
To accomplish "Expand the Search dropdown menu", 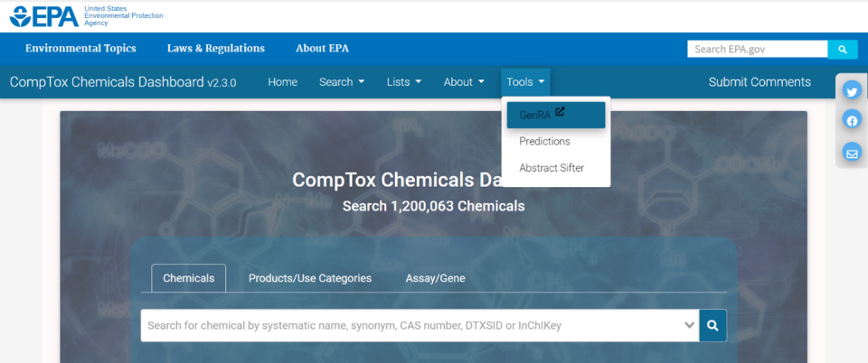I will [x=342, y=82].
